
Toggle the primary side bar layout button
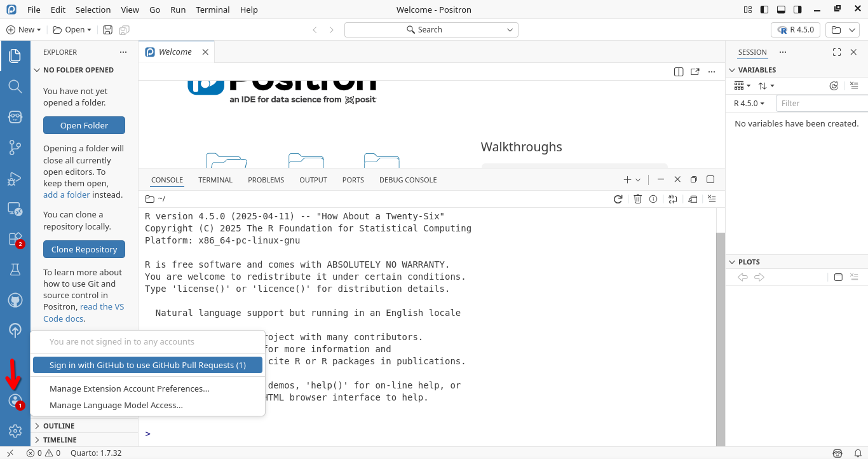pyautogui.click(x=764, y=10)
